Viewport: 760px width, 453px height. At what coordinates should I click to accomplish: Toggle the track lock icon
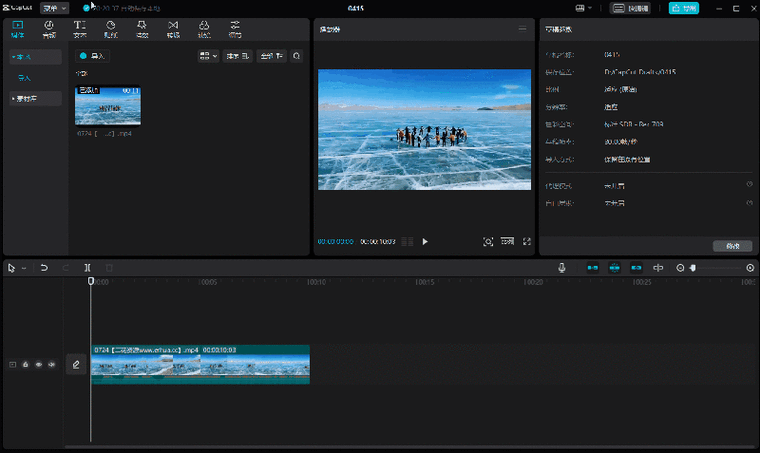coord(26,365)
